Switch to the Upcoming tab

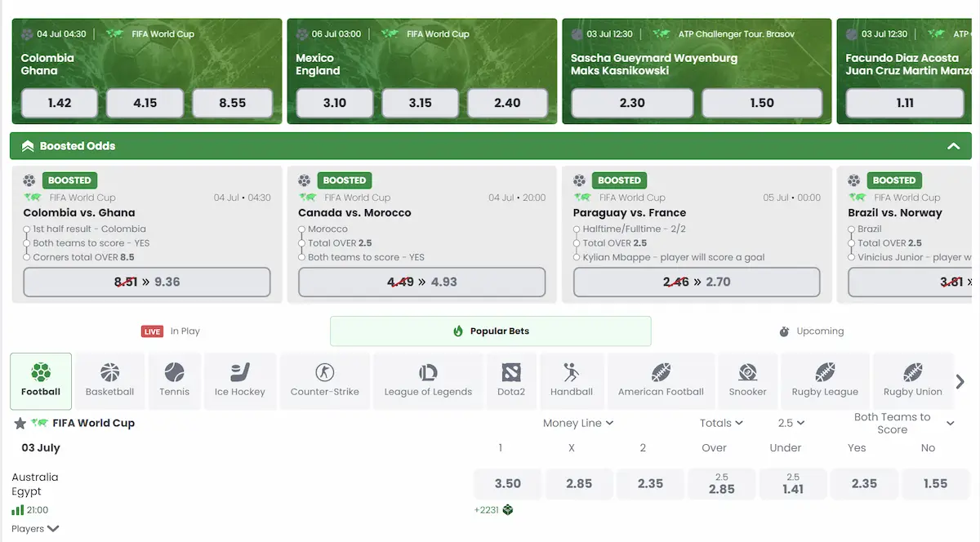click(x=811, y=331)
